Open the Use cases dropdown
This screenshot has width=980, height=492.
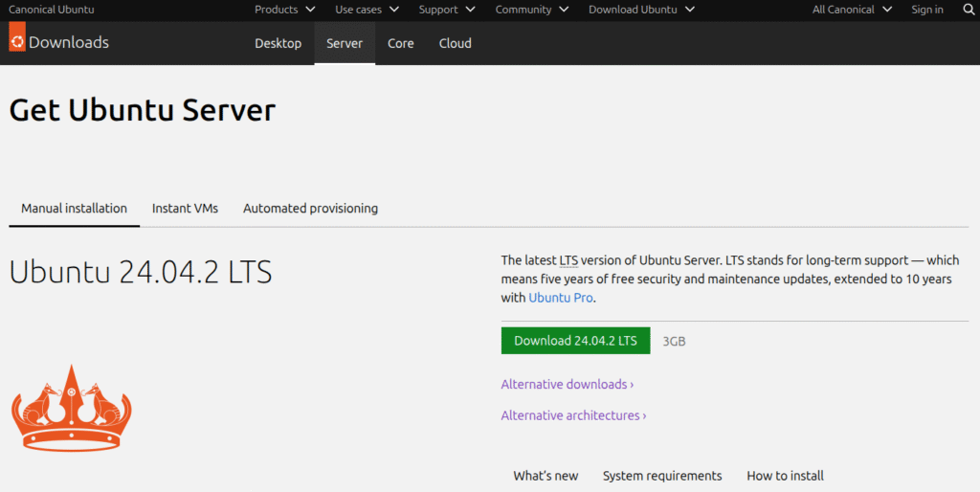click(367, 10)
